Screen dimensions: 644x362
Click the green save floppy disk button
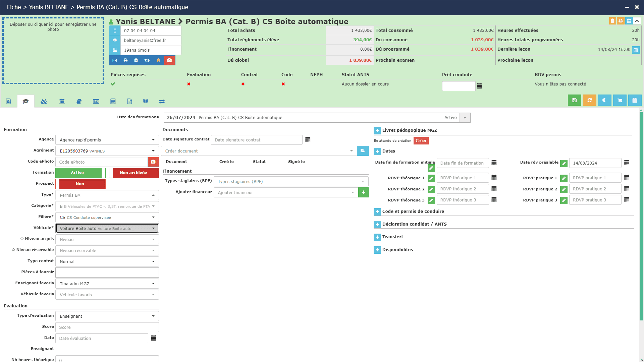coord(574,100)
